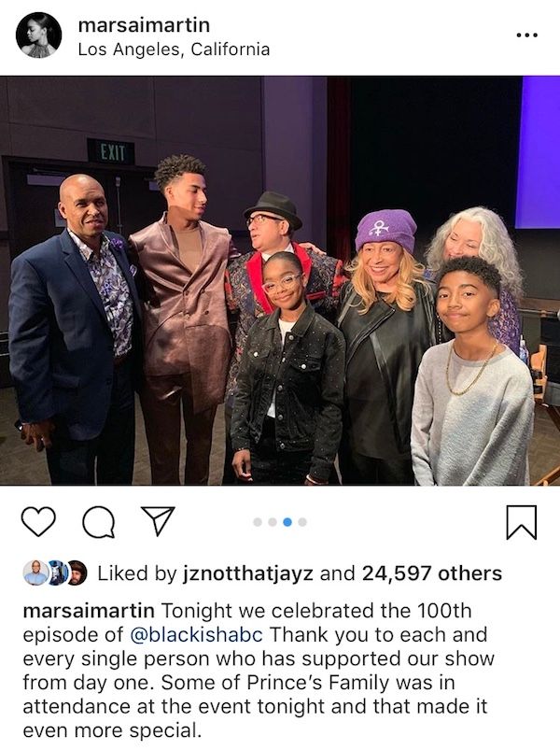
Task: Select the second carousel dot
Action: pos(273,522)
